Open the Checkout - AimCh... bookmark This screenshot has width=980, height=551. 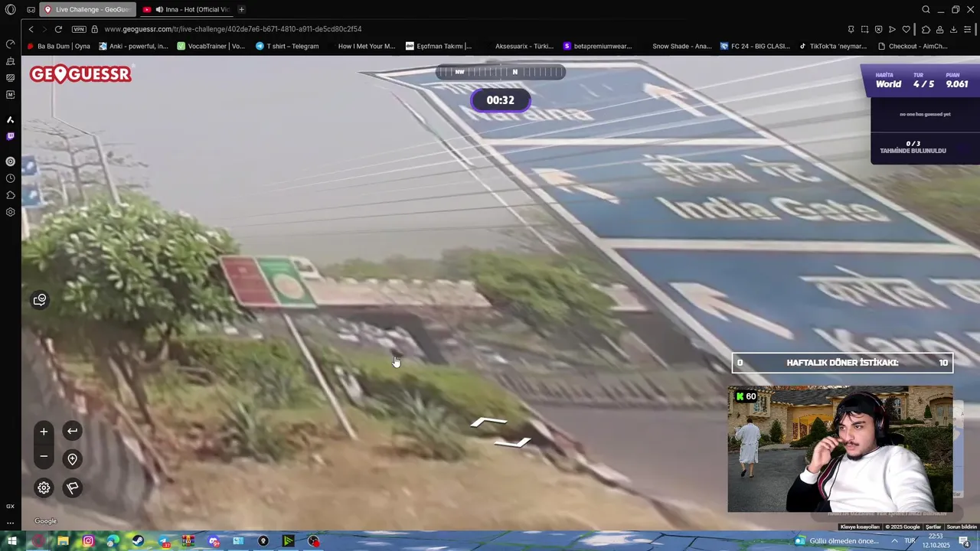tap(913, 46)
